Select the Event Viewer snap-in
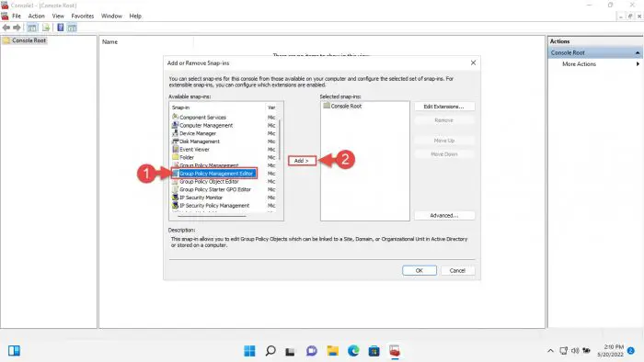This screenshot has width=644, height=362. pos(194,149)
